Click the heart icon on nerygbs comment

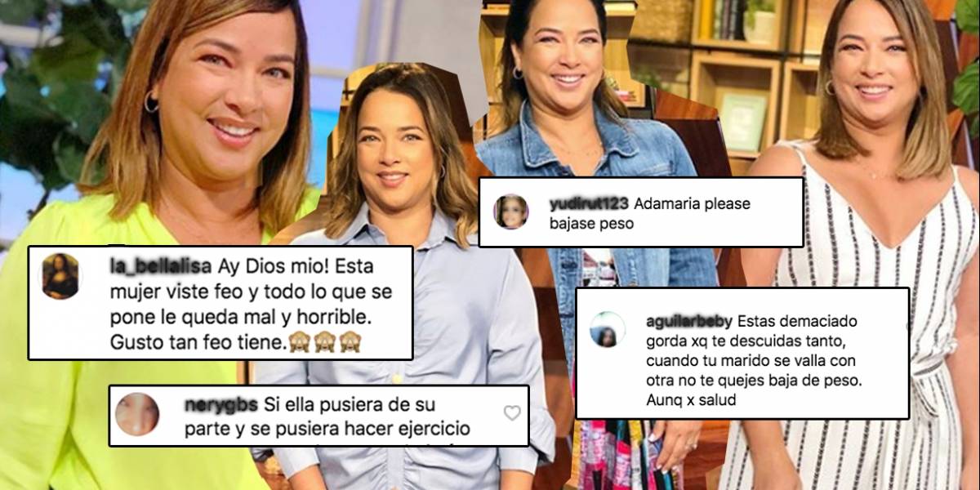pyautogui.click(x=511, y=412)
